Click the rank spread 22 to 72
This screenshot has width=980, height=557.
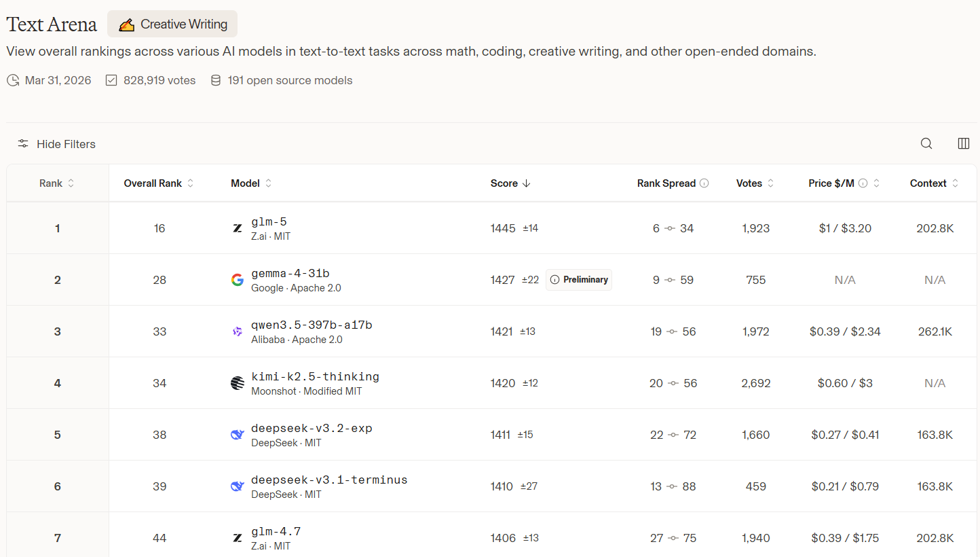(x=673, y=435)
